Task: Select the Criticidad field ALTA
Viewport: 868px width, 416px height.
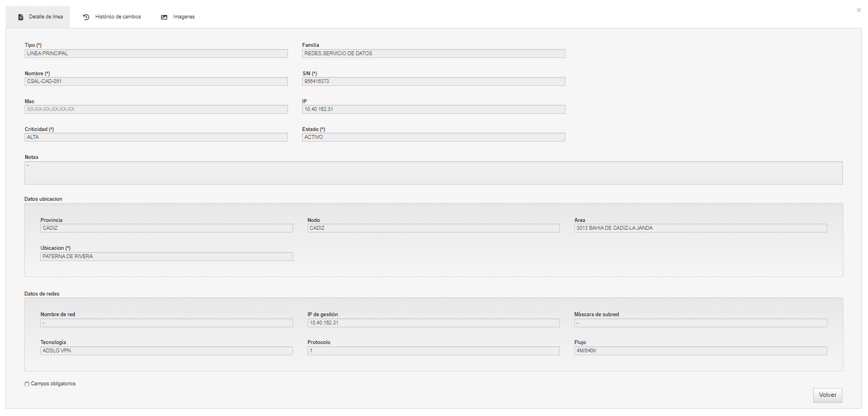Action: click(x=156, y=137)
